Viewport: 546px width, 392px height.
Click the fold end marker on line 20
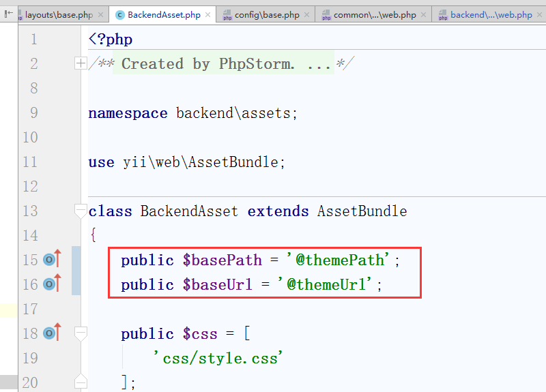(81, 381)
